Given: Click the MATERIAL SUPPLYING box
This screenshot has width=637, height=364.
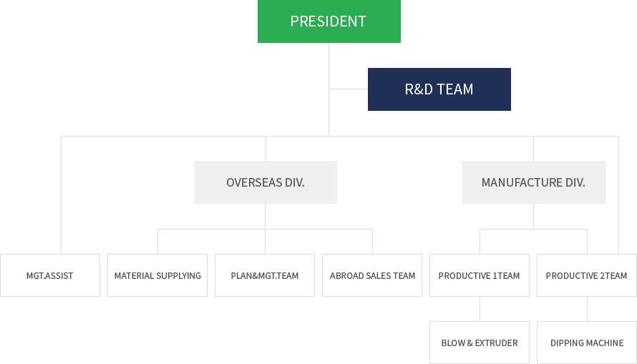Looking at the screenshot, I should point(157,275).
